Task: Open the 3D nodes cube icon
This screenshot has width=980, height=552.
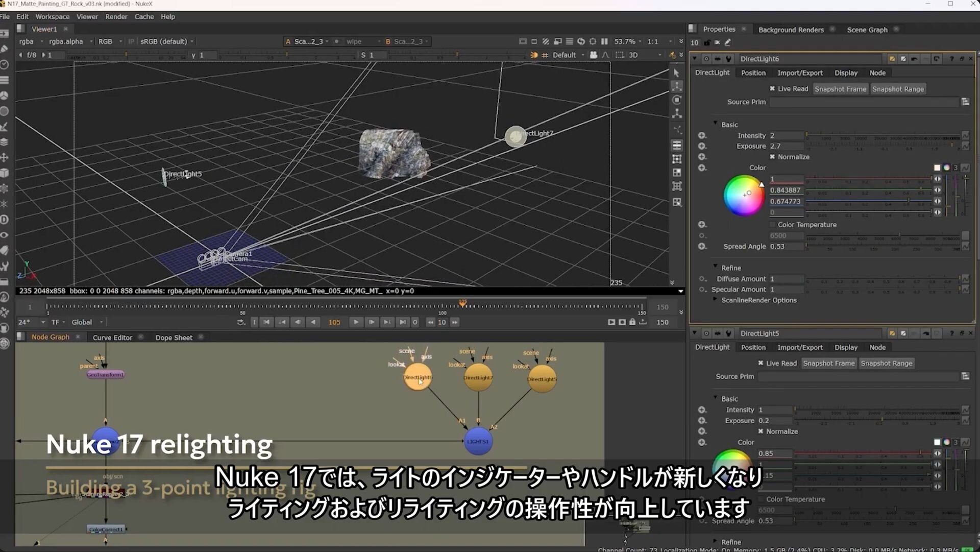Action: point(5,173)
